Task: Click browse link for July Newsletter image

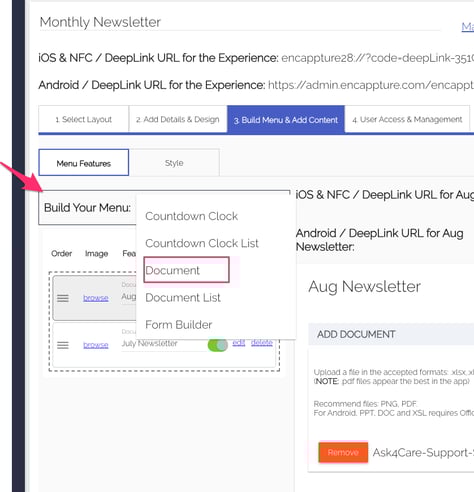Action: coord(96,345)
